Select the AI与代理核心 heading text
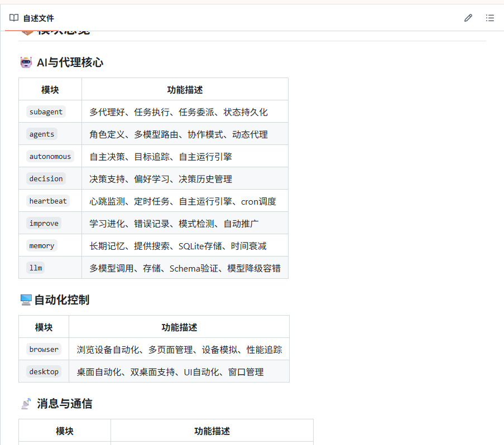This screenshot has height=445, width=504. pyautogui.click(x=70, y=62)
